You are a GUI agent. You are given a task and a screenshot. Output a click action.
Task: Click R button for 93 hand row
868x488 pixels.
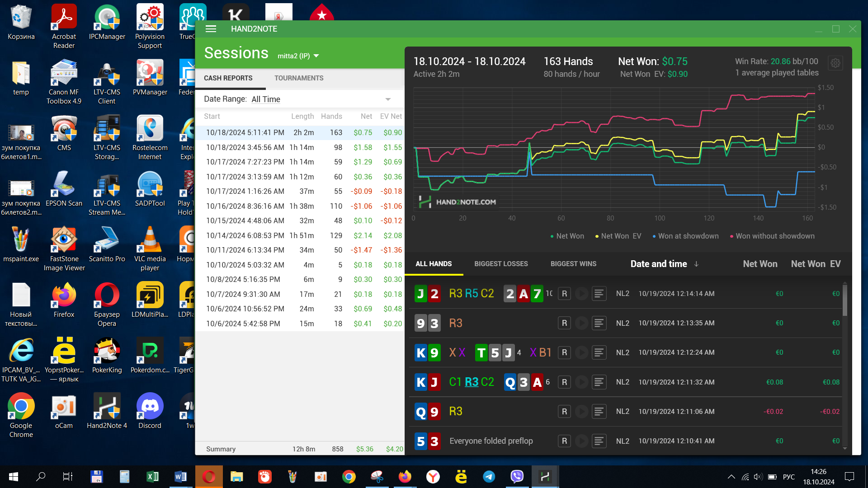click(564, 323)
